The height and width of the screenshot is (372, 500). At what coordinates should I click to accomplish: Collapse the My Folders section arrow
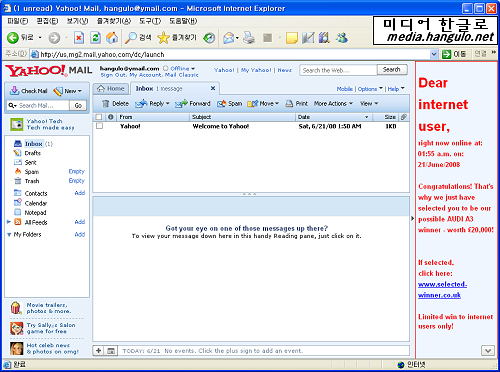(9, 235)
